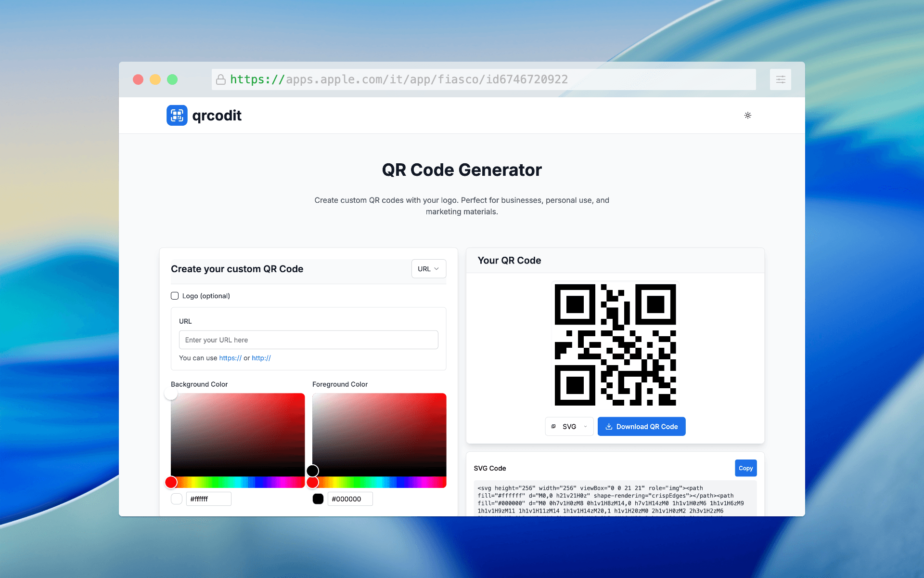This screenshot has width=924, height=578.
Task: Open browser settings sliders icon
Action: pos(781,79)
